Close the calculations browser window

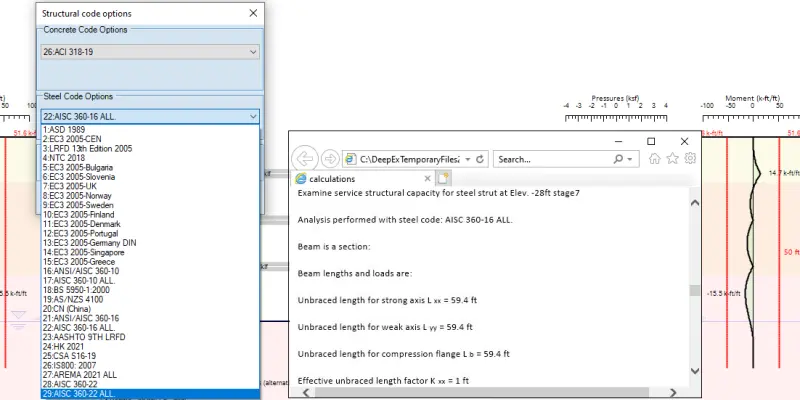pyautogui.click(x=684, y=141)
